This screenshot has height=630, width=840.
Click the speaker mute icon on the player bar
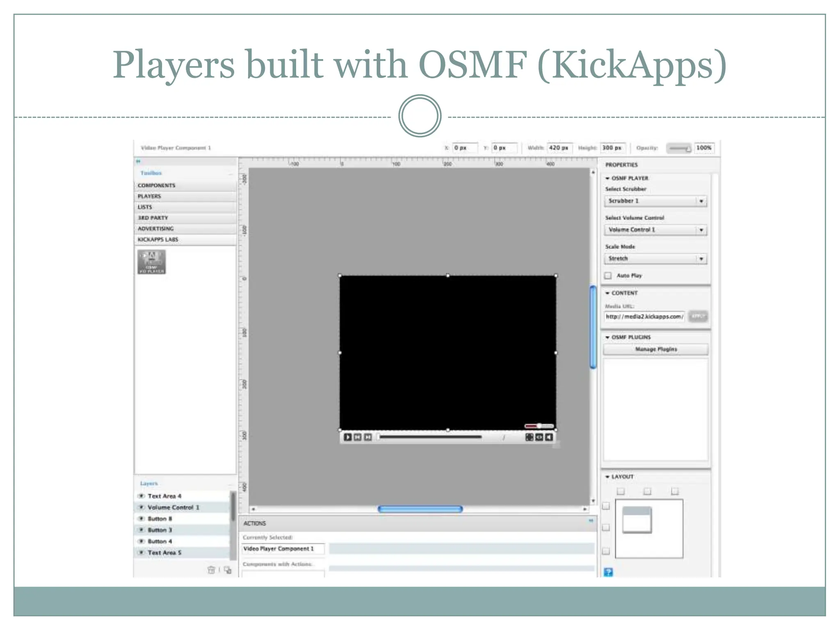[x=549, y=437]
